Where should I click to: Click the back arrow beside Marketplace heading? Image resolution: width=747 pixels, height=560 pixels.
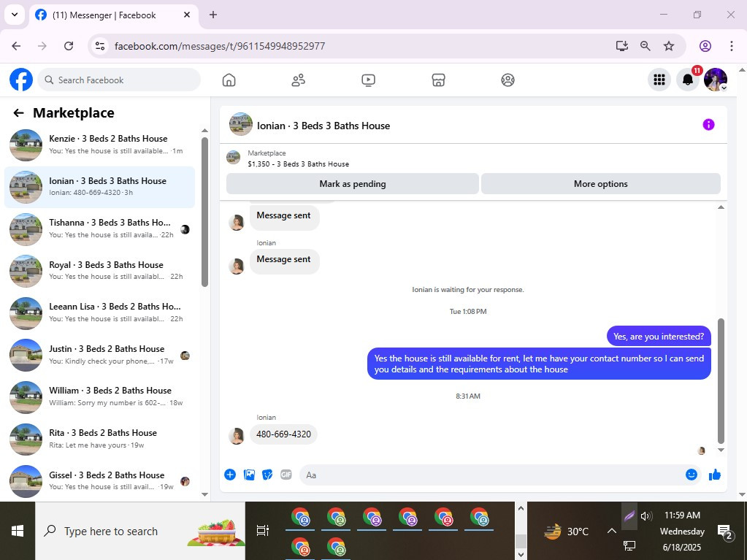[18, 113]
